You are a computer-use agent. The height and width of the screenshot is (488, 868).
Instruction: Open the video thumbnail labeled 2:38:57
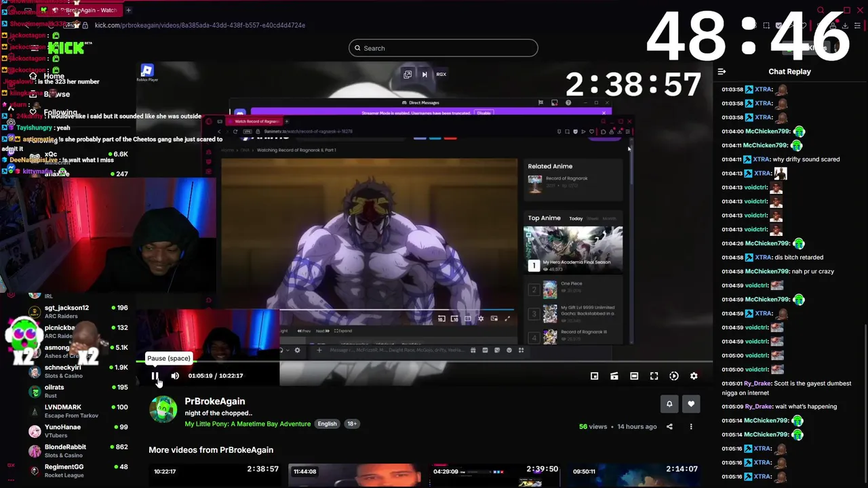coord(216,476)
